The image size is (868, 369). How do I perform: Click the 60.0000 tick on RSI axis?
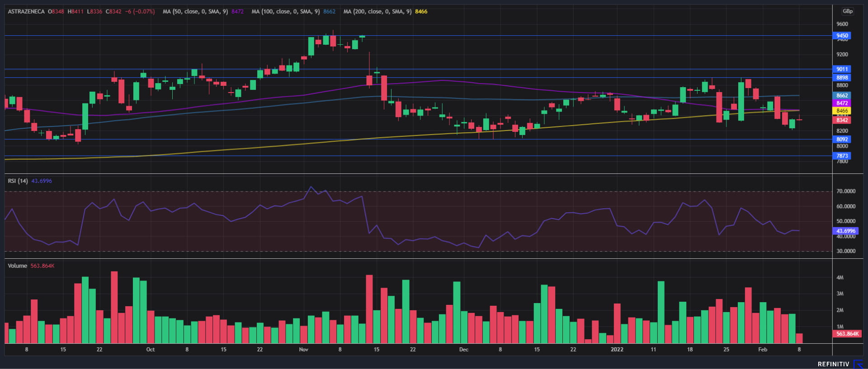[845, 206]
